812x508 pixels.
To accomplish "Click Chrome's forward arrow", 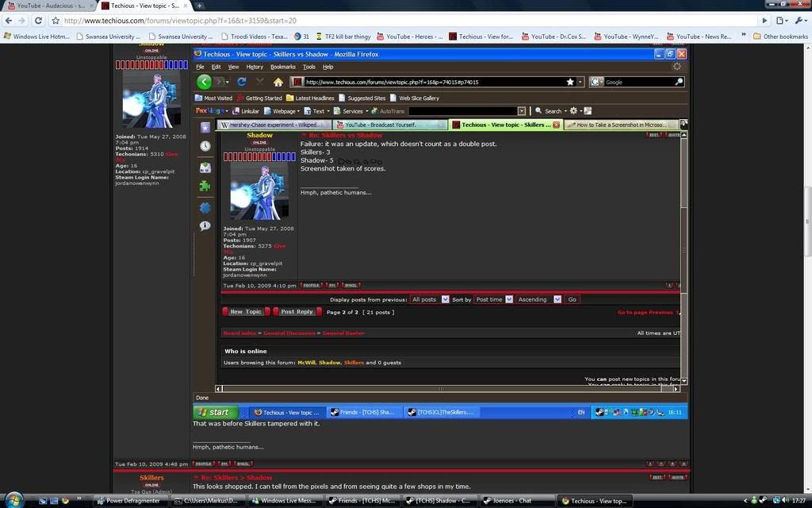I will (x=21, y=21).
